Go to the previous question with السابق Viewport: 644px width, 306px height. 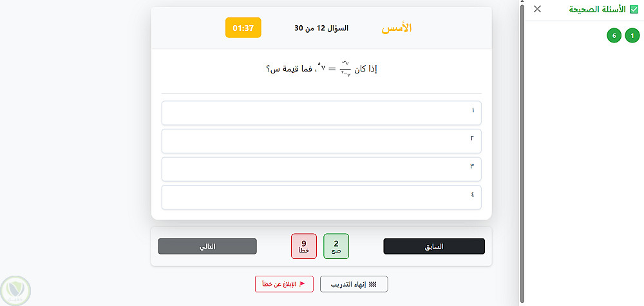(x=434, y=247)
